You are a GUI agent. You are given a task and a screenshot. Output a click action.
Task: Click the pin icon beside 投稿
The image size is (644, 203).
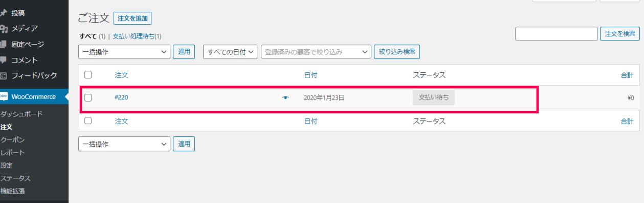point(4,13)
